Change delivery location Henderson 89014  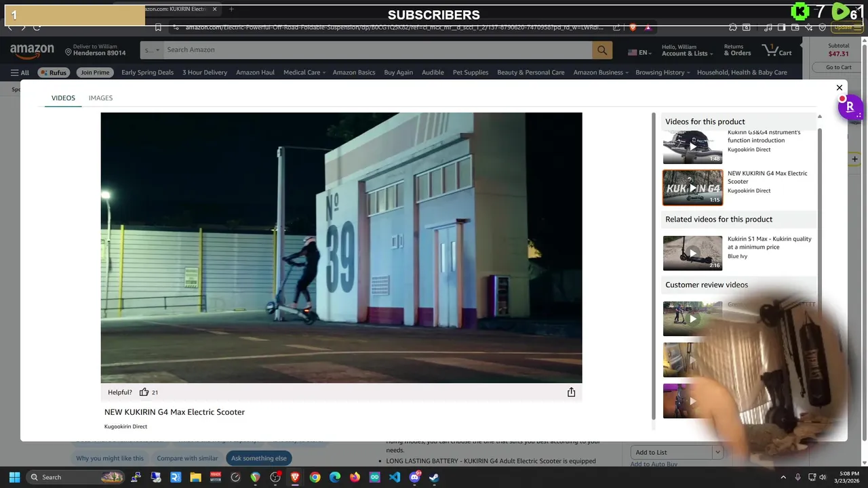click(95, 50)
